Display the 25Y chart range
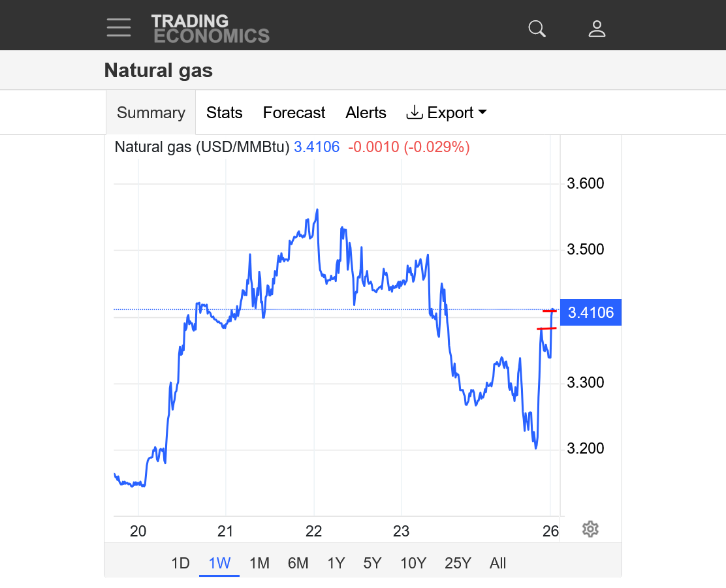The width and height of the screenshot is (726, 588). coord(457,563)
